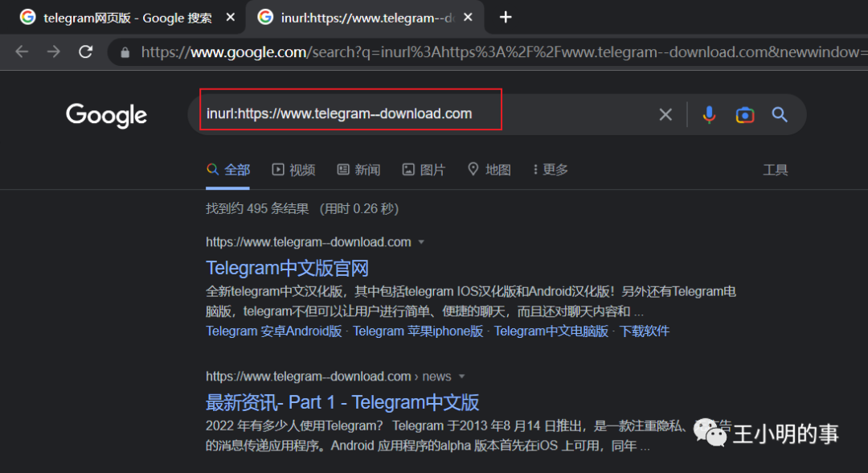Go back to the previous page
This screenshot has width=868, height=473.
coord(22,52)
